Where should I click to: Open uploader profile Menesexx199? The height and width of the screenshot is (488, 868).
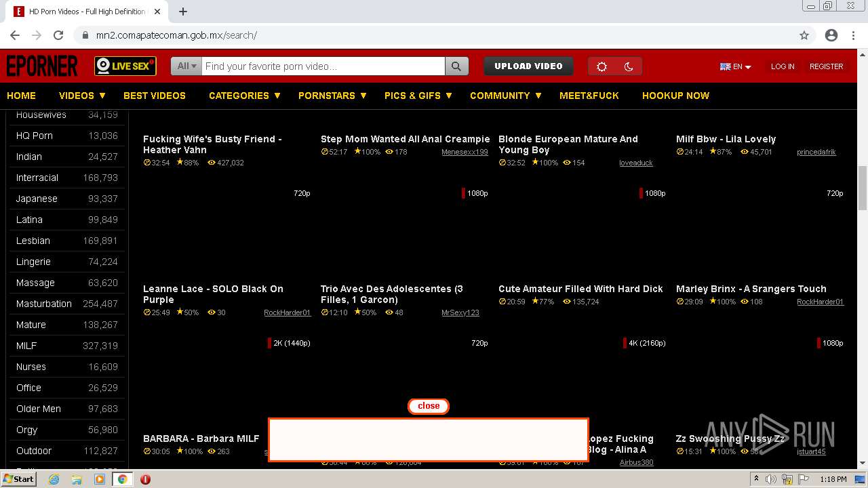465,152
